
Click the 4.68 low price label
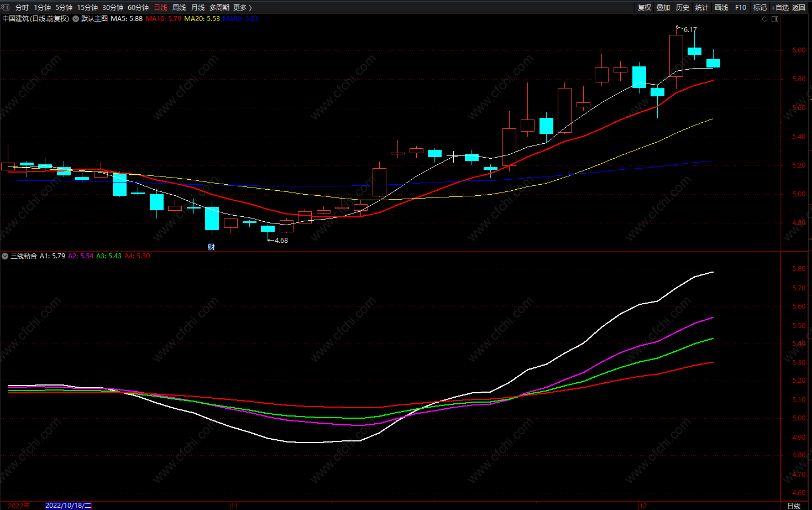281,241
